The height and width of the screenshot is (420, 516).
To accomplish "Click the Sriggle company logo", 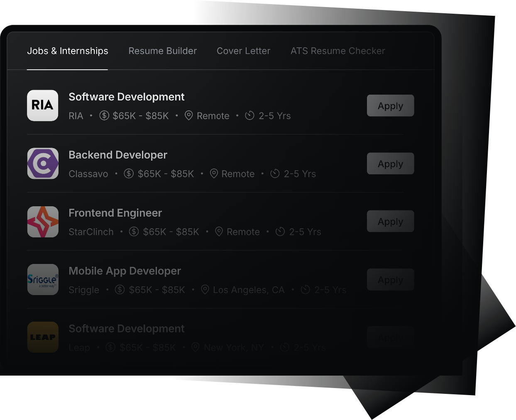I will [43, 280].
